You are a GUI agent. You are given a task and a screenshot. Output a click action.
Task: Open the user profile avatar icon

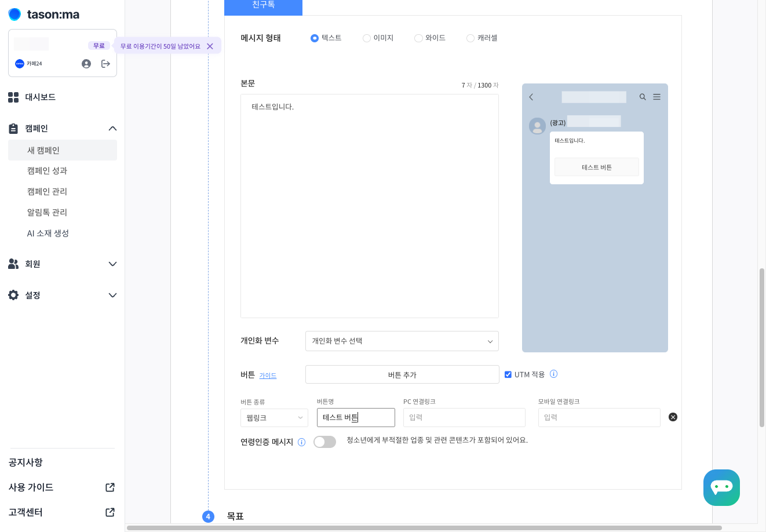click(x=86, y=64)
